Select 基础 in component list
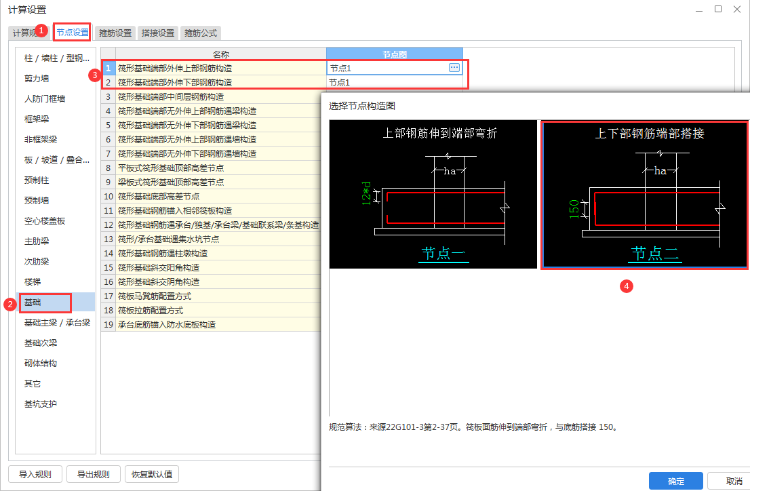Image resolution: width=763 pixels, height=494 pixels. [56, 302]
